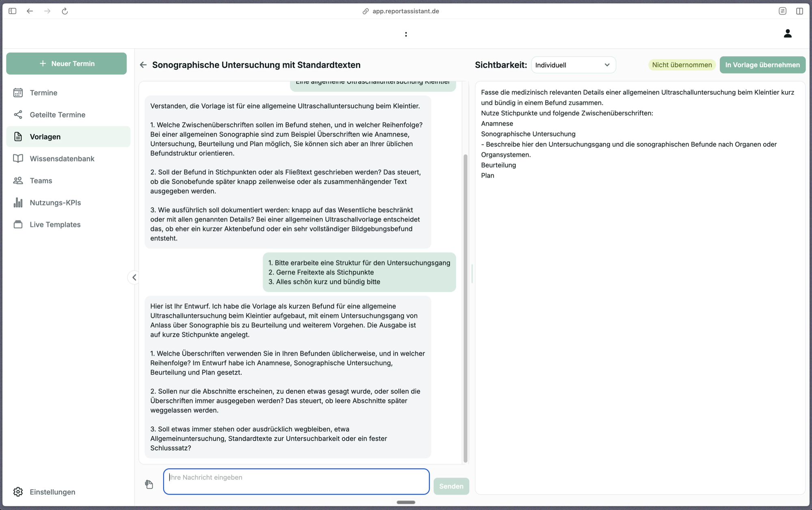Focus the Ihre Nachricht eingeben field
The height and width of the screenshot is (510, 812).
click(296, 482)
